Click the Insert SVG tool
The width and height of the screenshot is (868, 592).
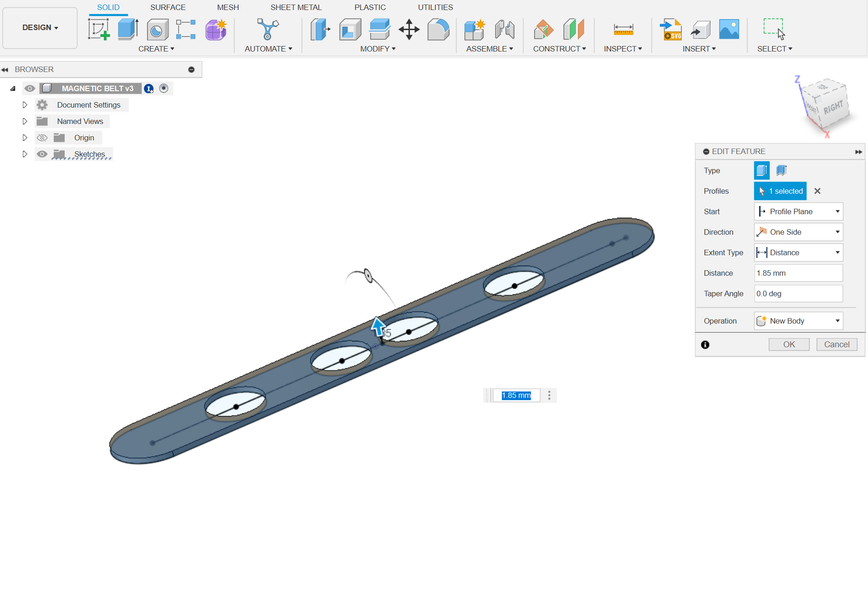point(671,29)
